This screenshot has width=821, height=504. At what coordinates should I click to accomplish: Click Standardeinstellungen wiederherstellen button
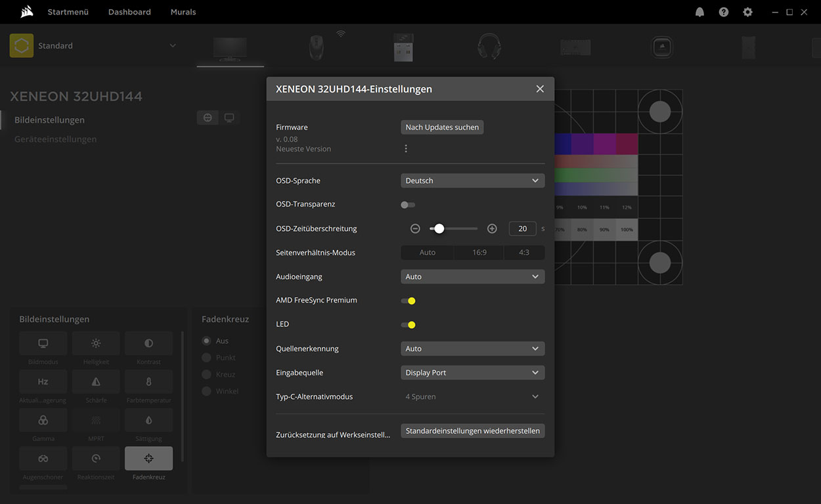472,431
